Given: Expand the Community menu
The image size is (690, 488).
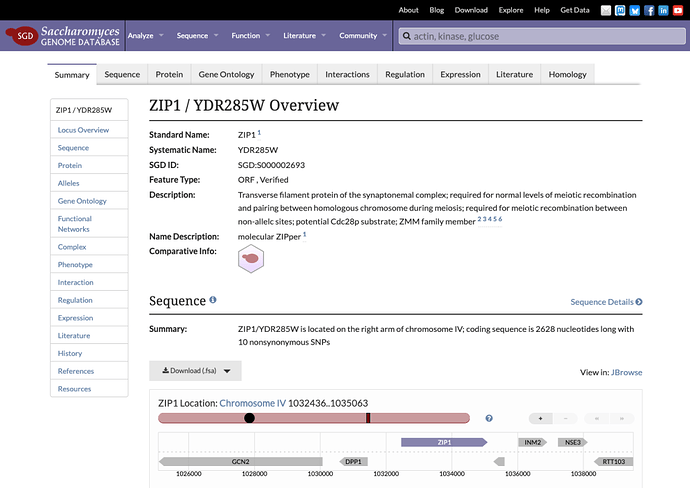Looking at the screenshot, I should tap(363, 36).
